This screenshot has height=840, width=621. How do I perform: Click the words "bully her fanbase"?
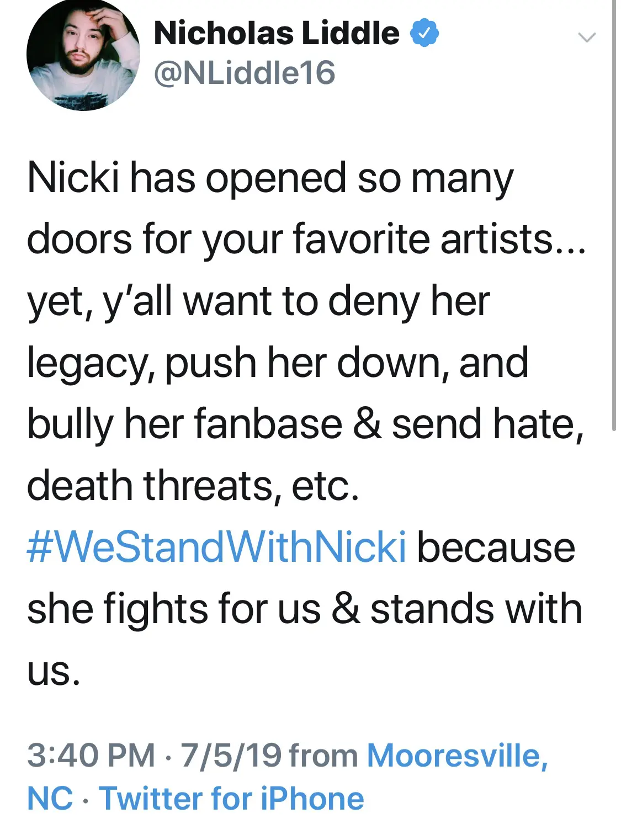(x=185, y=424)
